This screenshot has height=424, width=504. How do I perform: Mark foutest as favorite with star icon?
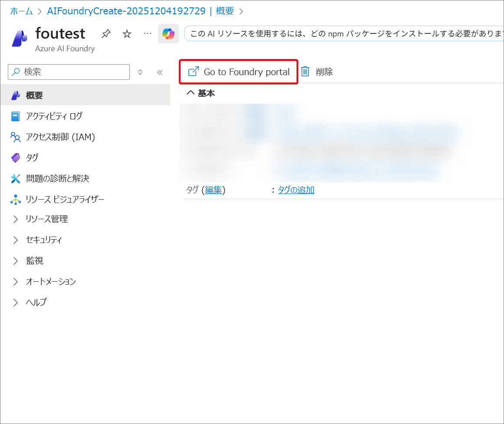(x=127, y=34)
